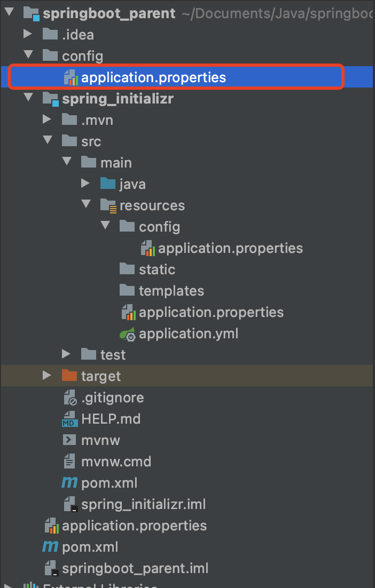This screenshot has width=375, height=588.
Task: Collapse the springboot_parent root node
Action: [10, 12]
